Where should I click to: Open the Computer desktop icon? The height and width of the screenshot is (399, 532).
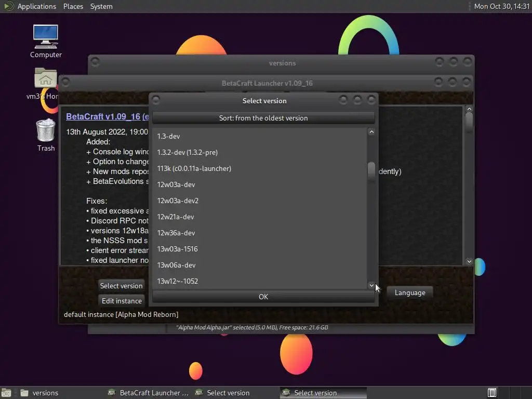click(x=46, y=41)
